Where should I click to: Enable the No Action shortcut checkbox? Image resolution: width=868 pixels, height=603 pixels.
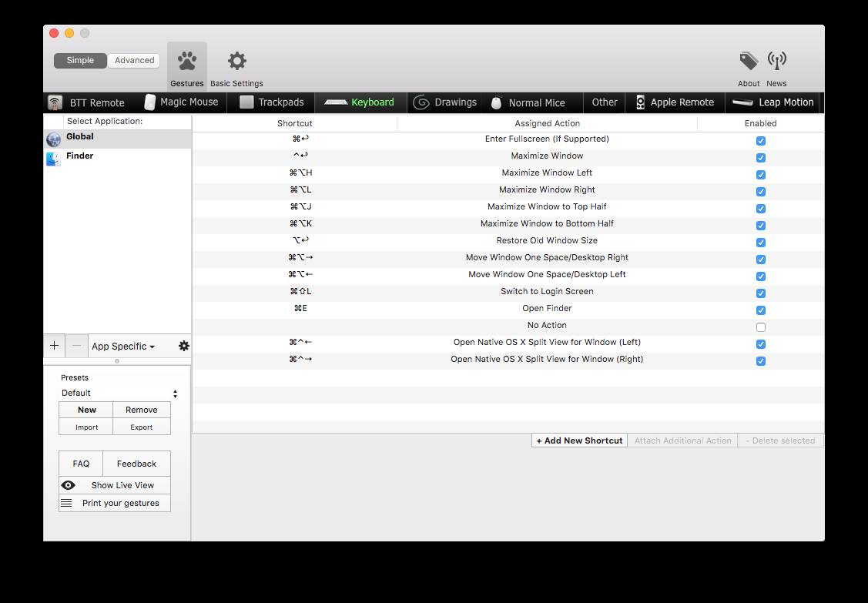(x=761, y=327)
